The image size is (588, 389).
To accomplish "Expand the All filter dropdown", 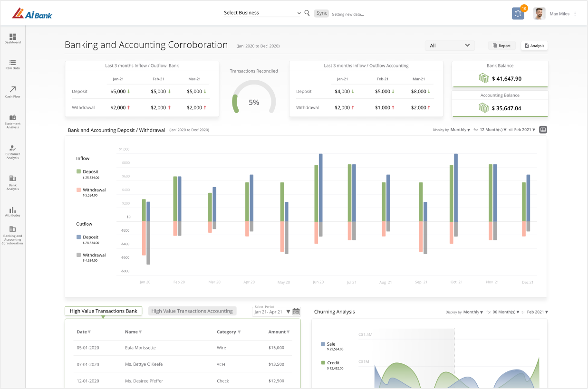I will coord(450,46).
